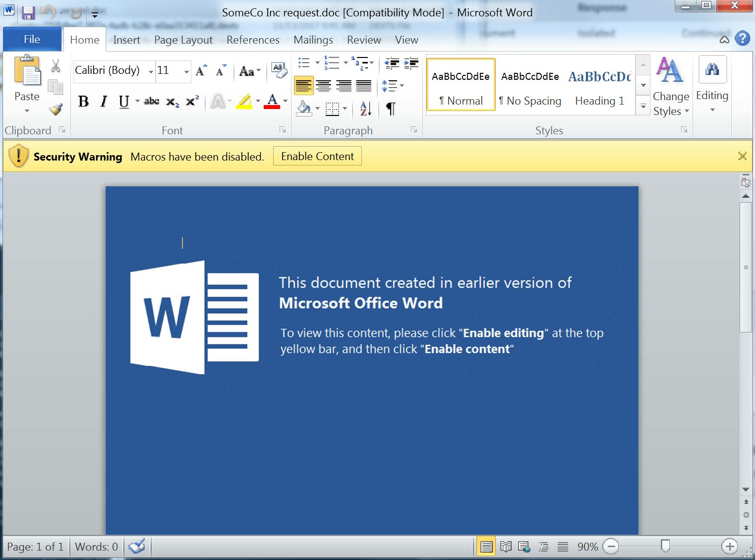Apply strikethrough formatting
This screenshot has height=560, width=755.
coord(152,101)
